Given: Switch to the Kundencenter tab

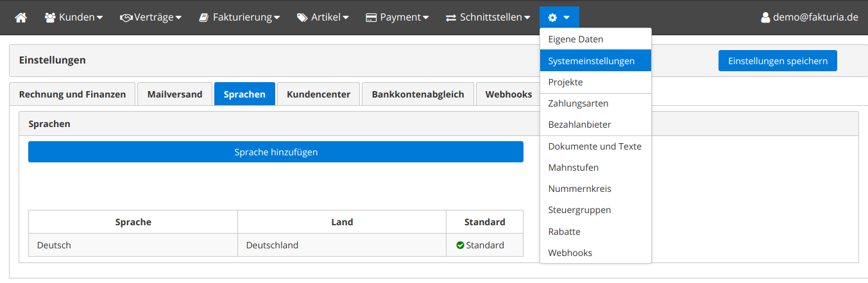Looking at the screenshot, I should click(318, 94).
